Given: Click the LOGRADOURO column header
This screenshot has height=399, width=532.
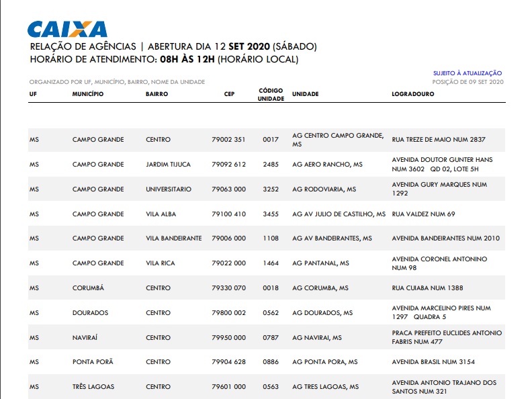Looking at the screenshot, I should point(413,94).
